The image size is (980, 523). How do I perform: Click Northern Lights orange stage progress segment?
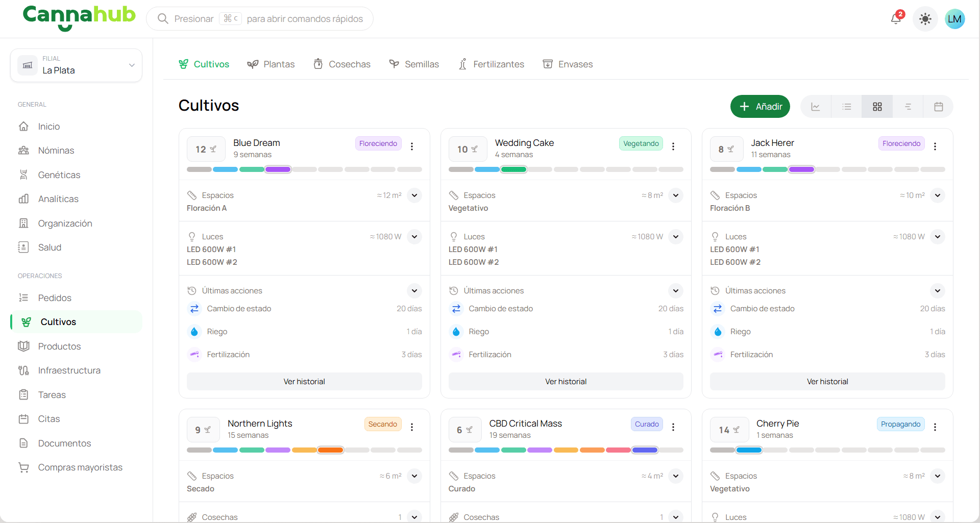click(x=331, y=450)
